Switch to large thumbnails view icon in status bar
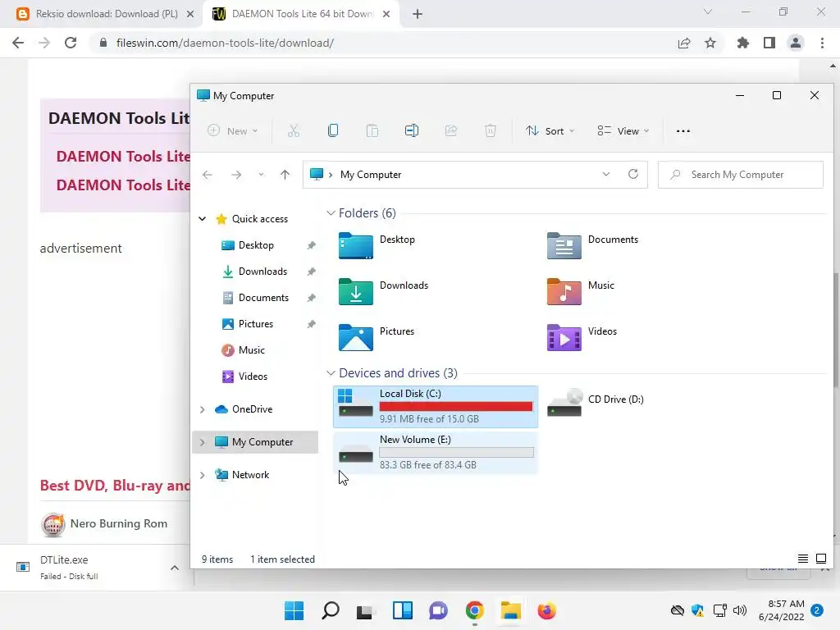The width and height of the screenshot is (840, 630). (x=820, y=559)
